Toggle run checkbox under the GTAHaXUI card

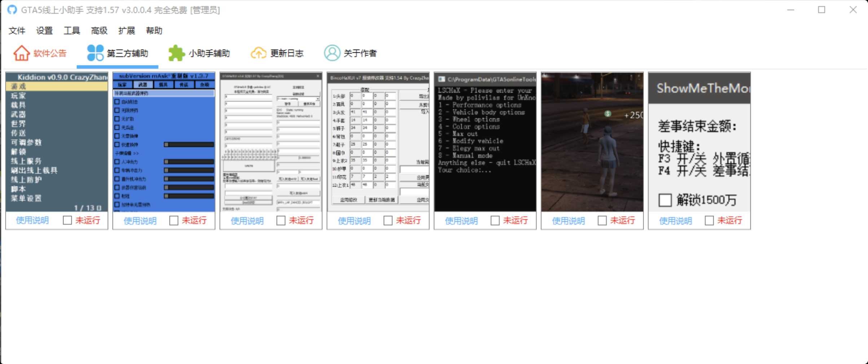281,220
